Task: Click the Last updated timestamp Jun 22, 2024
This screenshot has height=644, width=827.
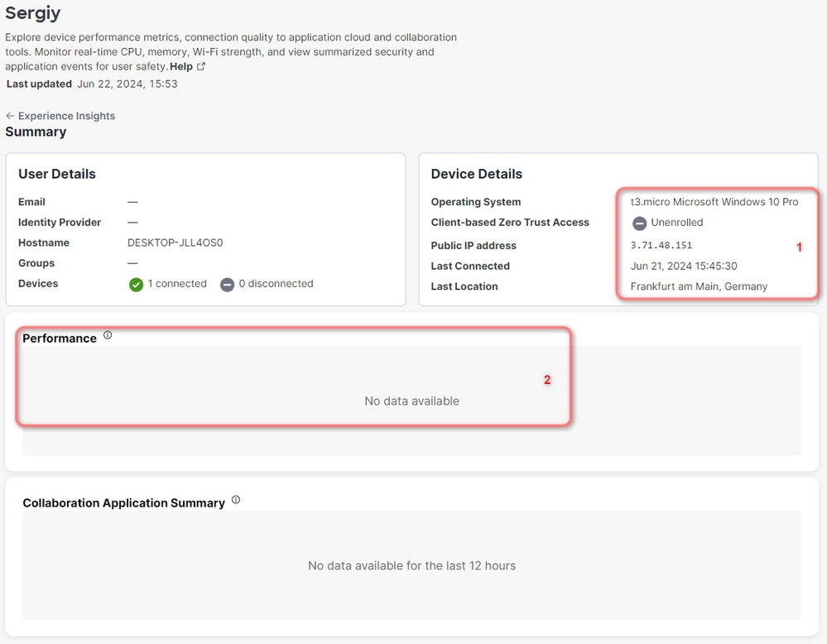Action: (127, 84)
